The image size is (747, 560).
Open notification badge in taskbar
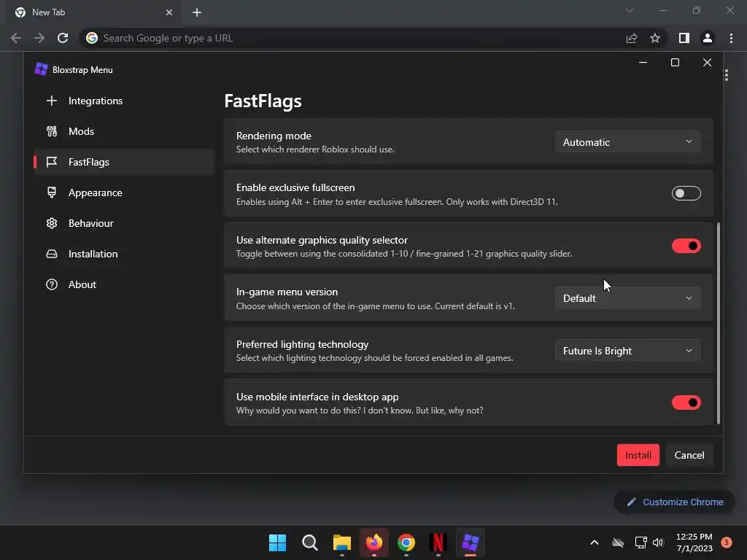coord(726,542)
